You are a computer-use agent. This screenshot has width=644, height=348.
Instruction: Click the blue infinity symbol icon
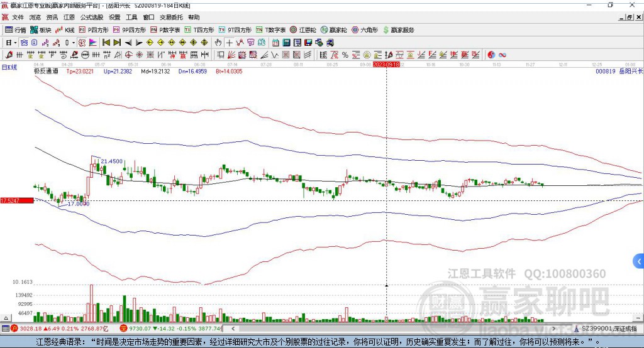[x=502, y=55]
